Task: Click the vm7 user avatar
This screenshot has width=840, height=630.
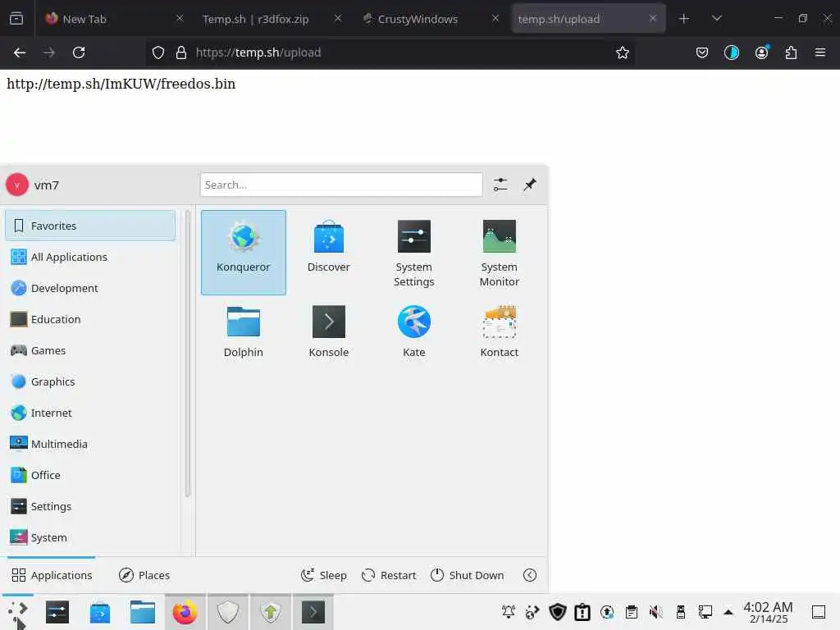Action: [17, 185]
